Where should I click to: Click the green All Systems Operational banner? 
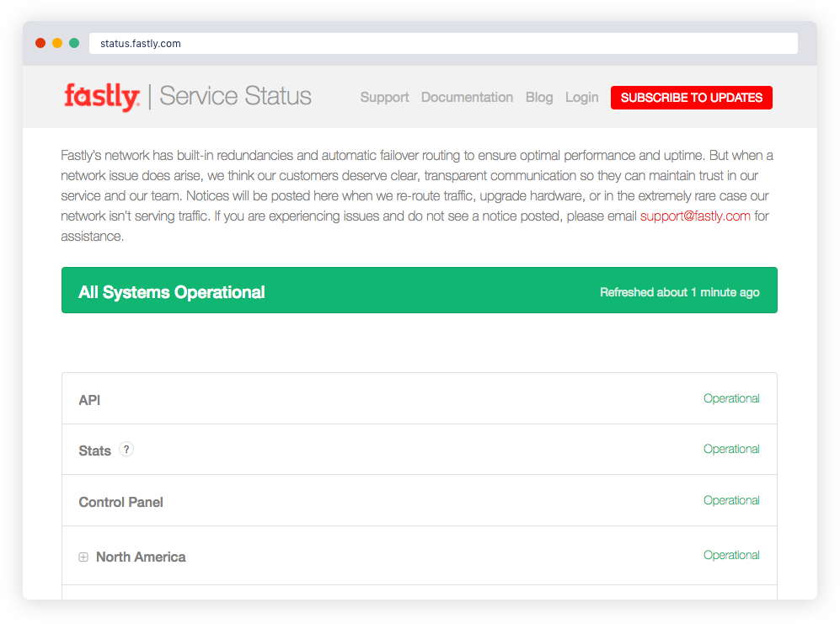(419, 291)
